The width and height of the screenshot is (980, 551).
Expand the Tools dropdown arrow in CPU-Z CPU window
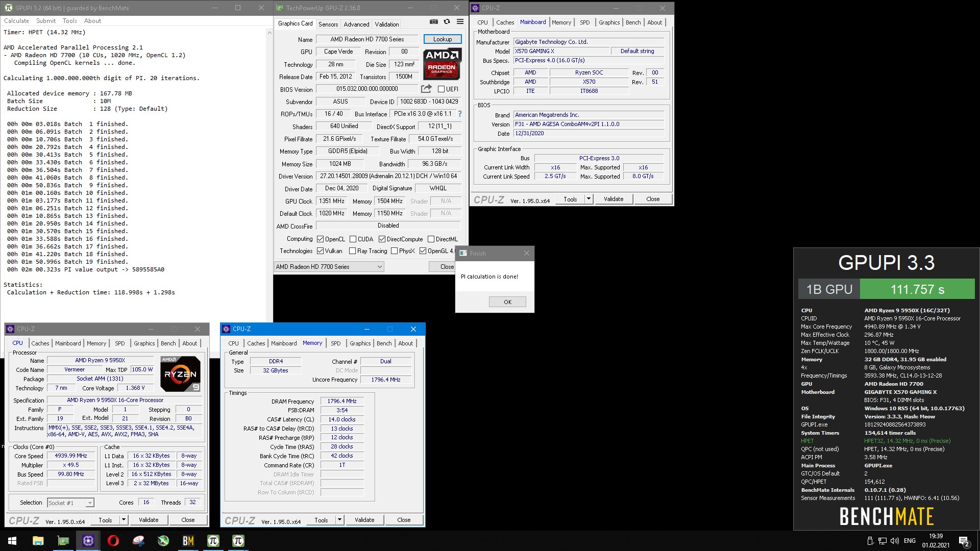click(x=124, y=520)
